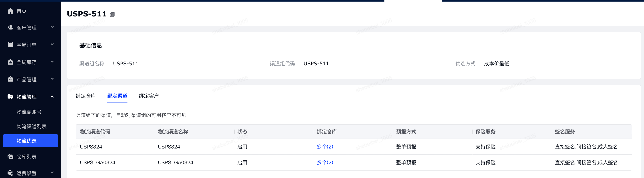Screen dimensions: 644x178
Task: Select the highlighted 物流优选 menu item
Action: tap(31, 141)
